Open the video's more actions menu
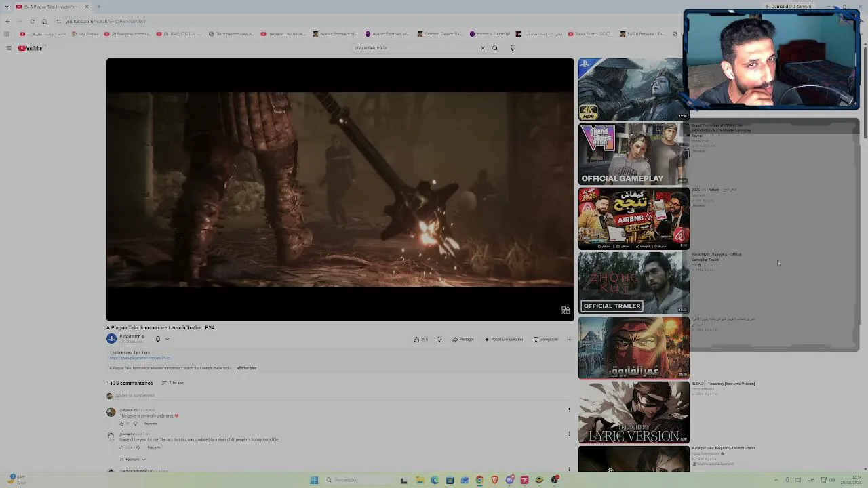868x488 pixels. click(x=569, y=339)
